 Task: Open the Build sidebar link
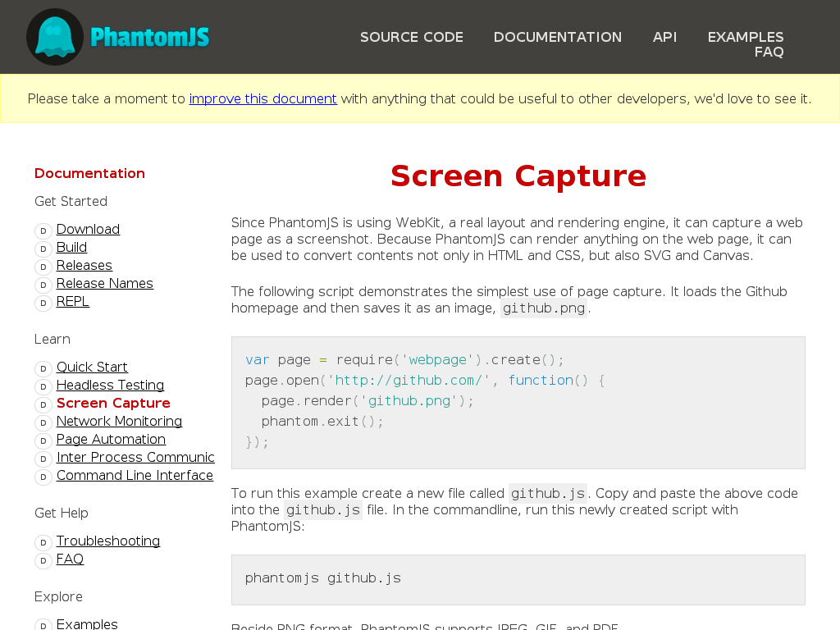pos(72,248)
